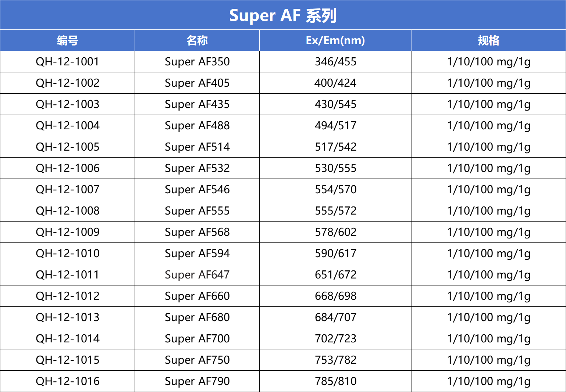Select the 名称 column header
The height and width of the screenshot is (392, 566).
tap(197, 40)
